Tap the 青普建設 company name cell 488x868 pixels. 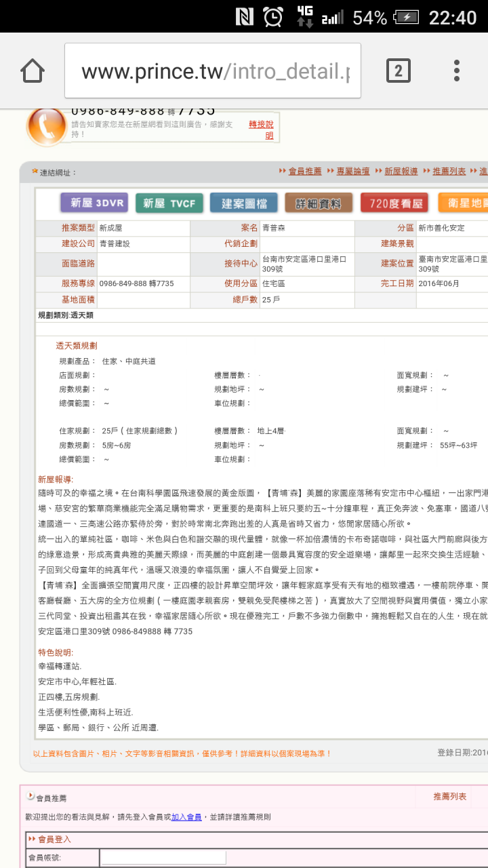pyautogui.click(x=143, y=243)
